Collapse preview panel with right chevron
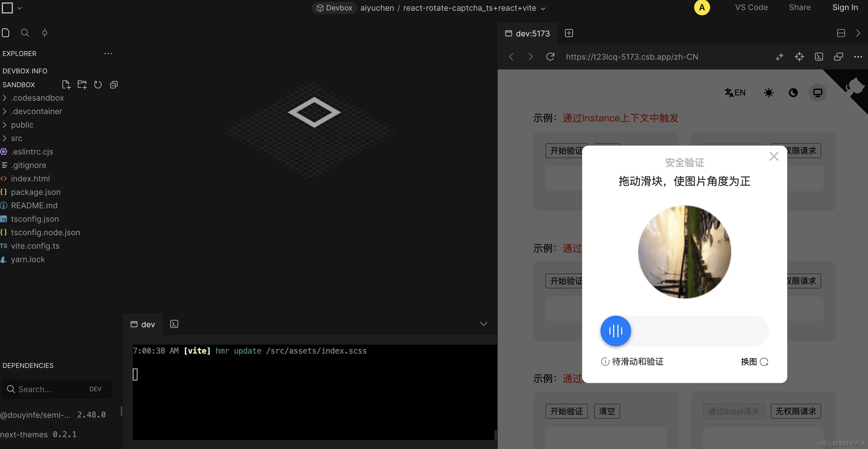The image size is (868, 449). click(858, 33)
